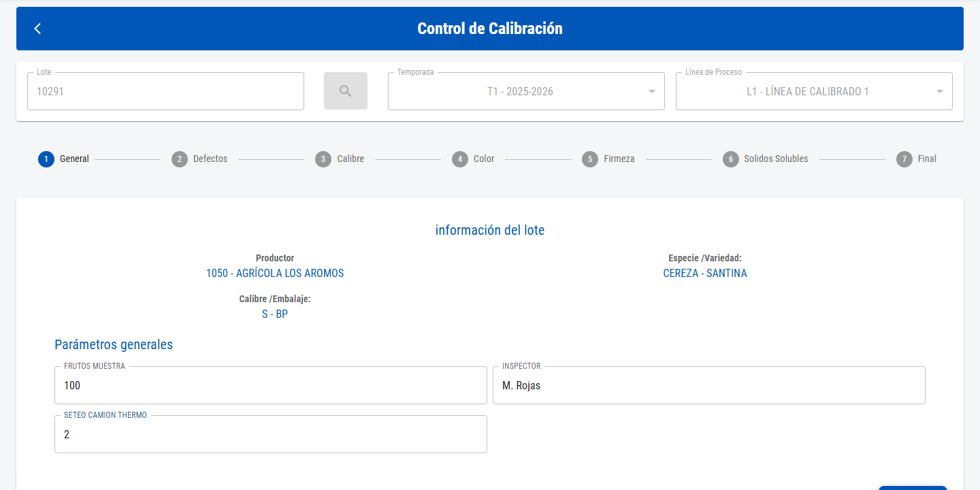980x490 pixels.
Task: Click producer text 1050 - AGRÍCOLA LOS AROMOS
Action: 275,274
